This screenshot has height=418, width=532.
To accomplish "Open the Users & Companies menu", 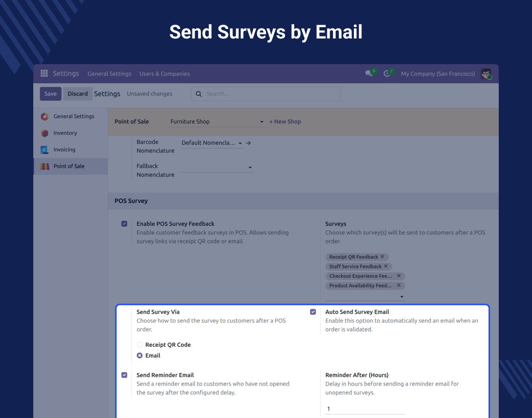I will 164,74.
